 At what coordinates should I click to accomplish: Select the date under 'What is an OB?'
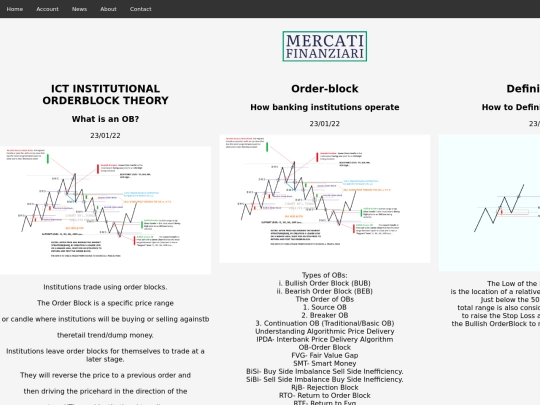tap(105, 135)
